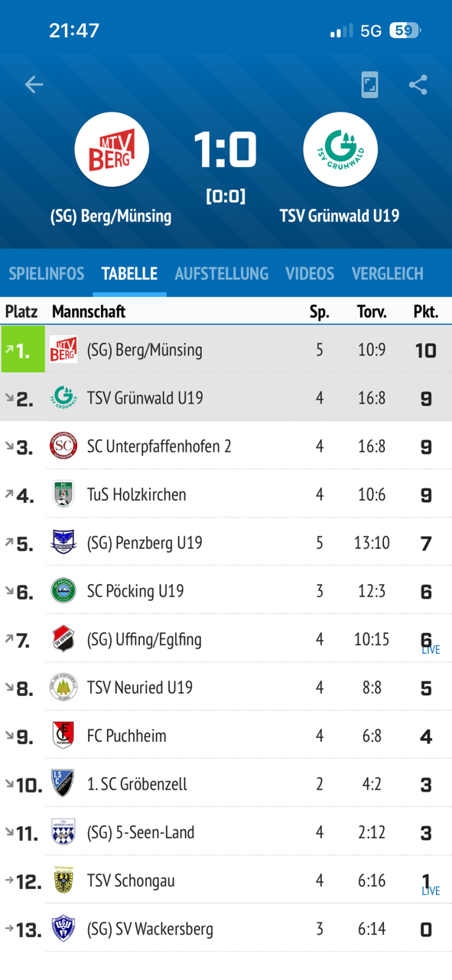452x980 pixels.
Task: Tap the MTV Berg logo in header
Action: point(112,149)
